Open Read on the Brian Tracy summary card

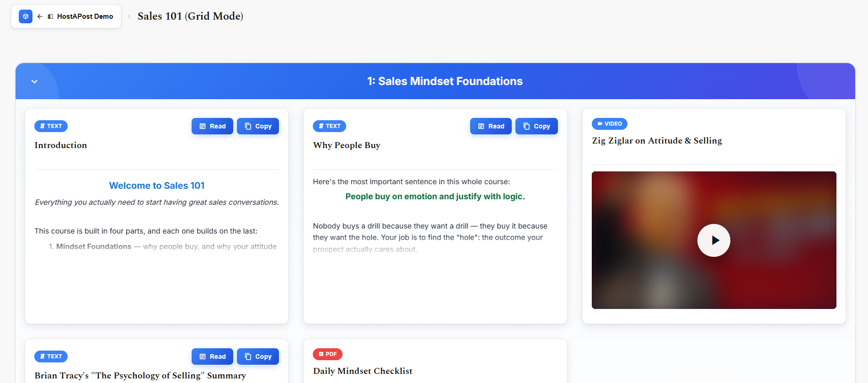212,356
